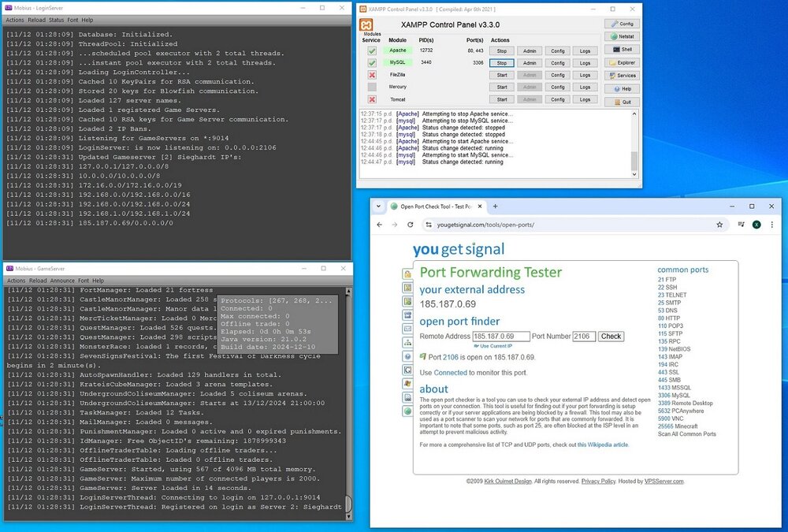Toggle Apache service checkbox
The width and height of the screenshot is (788, 532).
point(371,50)
